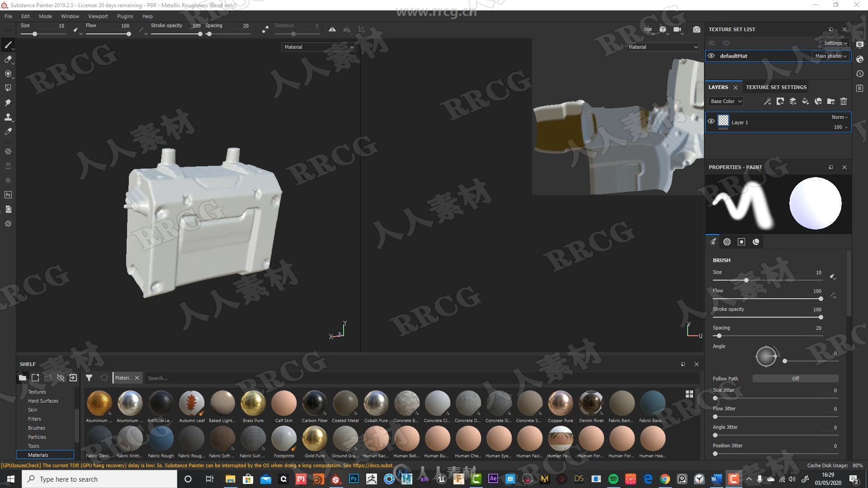Select the Textures shelf category

[x=37, y=392]
